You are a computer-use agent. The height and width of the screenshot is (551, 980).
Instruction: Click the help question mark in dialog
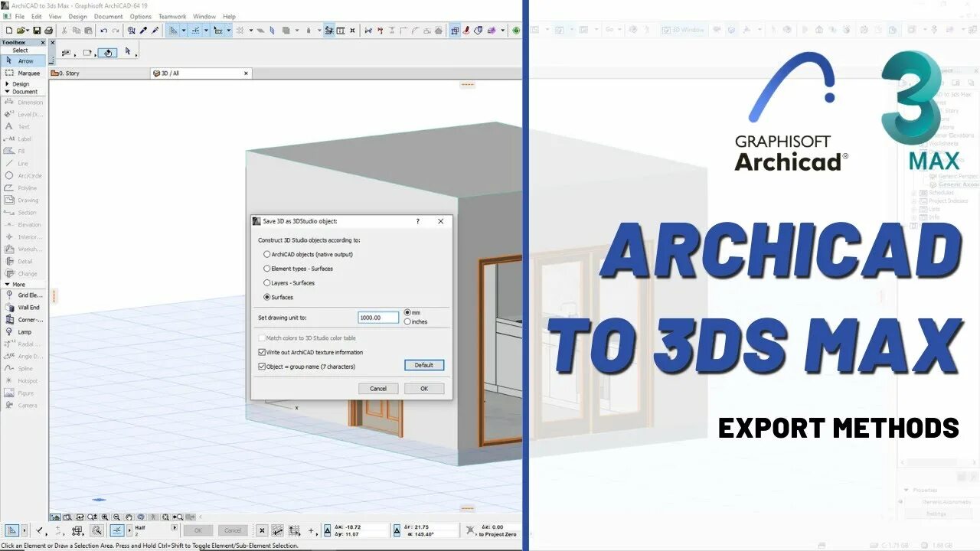[x=417, y=221]
